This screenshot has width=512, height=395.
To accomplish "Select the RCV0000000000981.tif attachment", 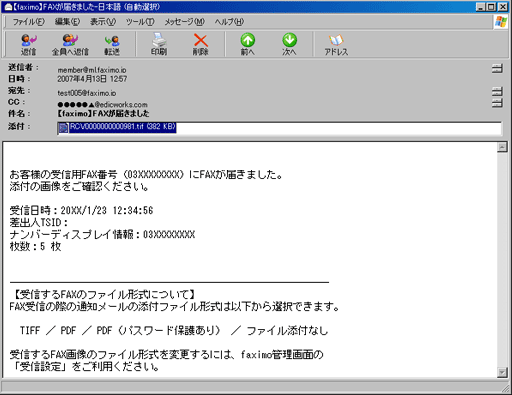I will pos(117,128).
